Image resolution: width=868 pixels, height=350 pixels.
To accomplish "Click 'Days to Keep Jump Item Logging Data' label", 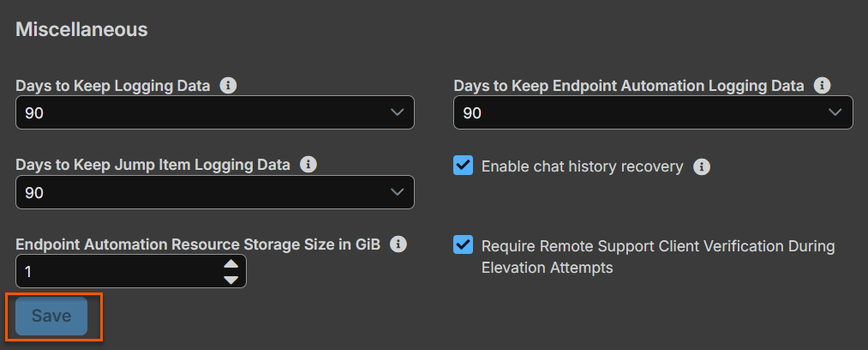I will (x=153, y=164).
